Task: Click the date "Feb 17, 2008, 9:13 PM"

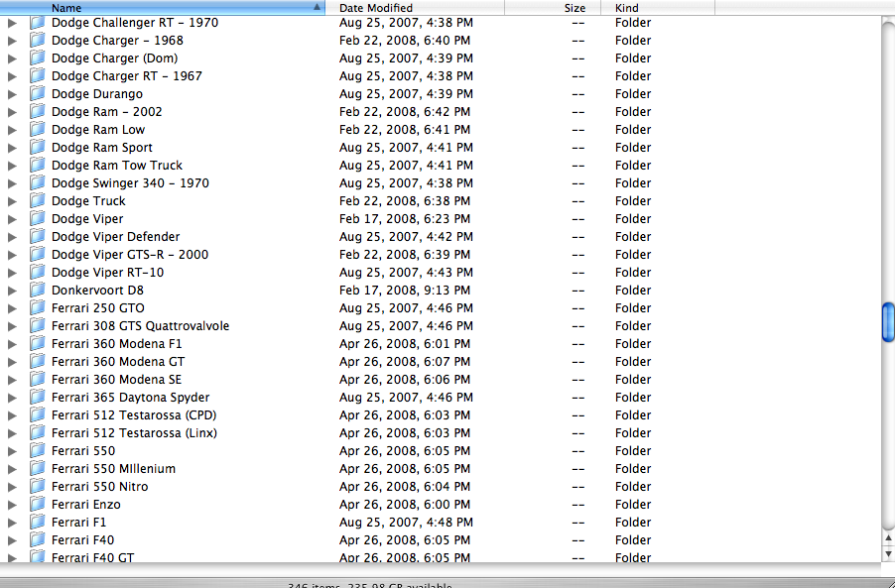Action: coord(405,291)
